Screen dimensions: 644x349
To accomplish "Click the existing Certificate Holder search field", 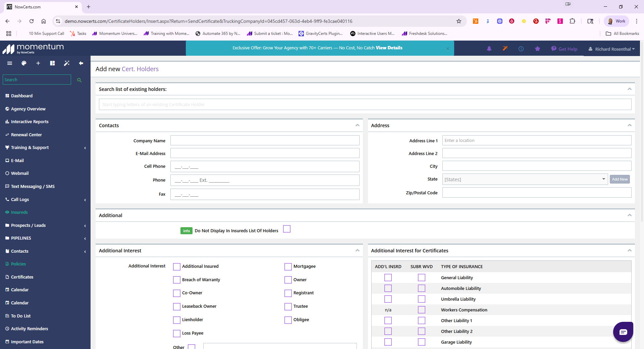I will click(365, 104).
